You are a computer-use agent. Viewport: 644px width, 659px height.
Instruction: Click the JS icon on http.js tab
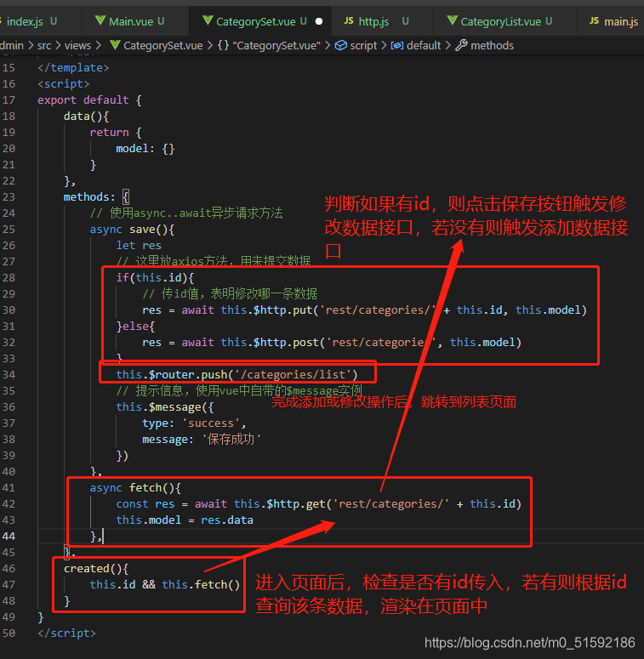349,20
